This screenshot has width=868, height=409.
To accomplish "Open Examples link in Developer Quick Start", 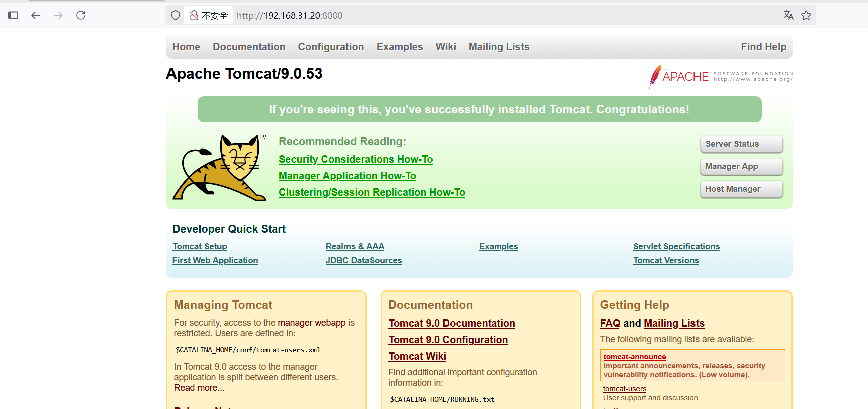I will click(x=499, y=247).
